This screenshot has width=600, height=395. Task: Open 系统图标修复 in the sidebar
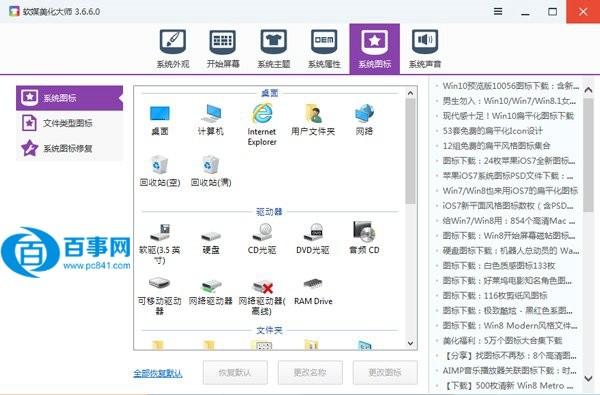click(69, 148)
